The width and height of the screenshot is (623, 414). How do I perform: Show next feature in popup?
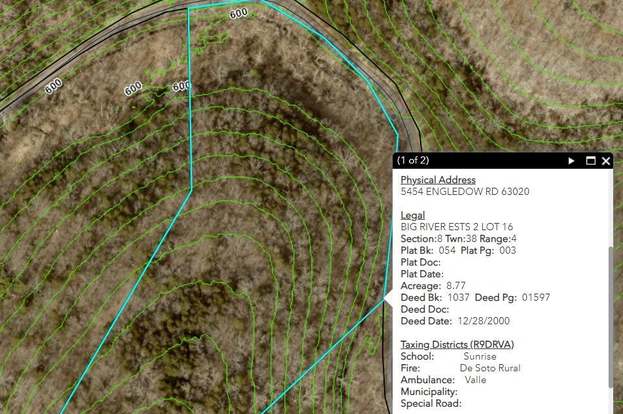571,161
